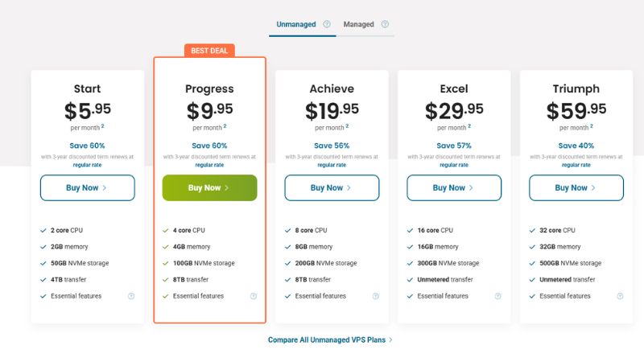
Task: Click help icon next to Managed tab
Action: [x=385, y=24]
